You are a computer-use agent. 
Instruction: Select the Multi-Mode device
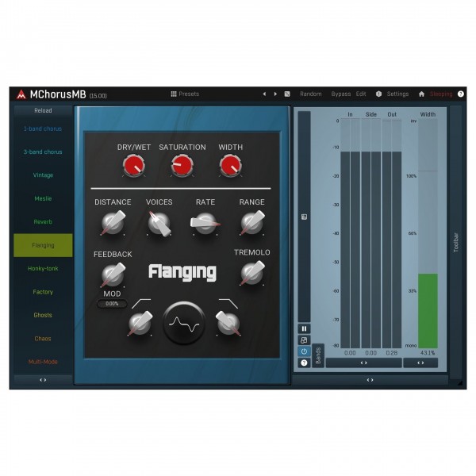43,362
